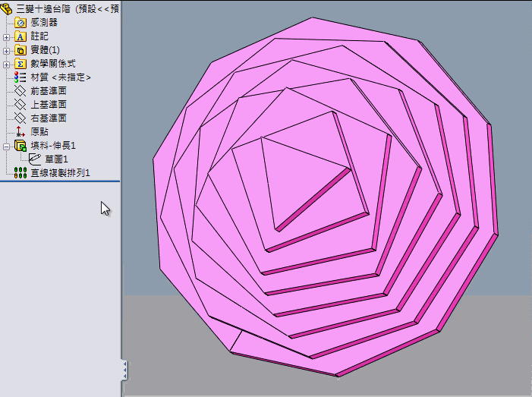
Task: Select the 前基準面 label
Action: point(49,90)
